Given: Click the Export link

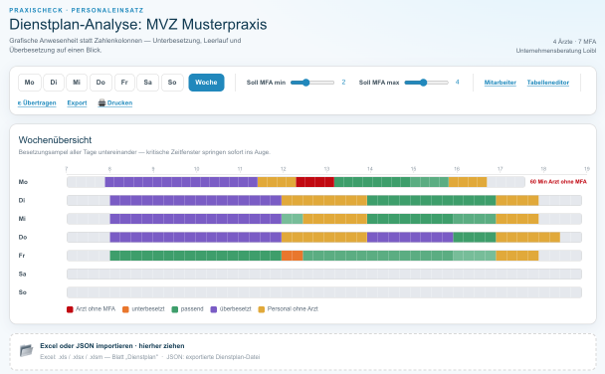Looking at the screenshot, I should tap(77, 103).
